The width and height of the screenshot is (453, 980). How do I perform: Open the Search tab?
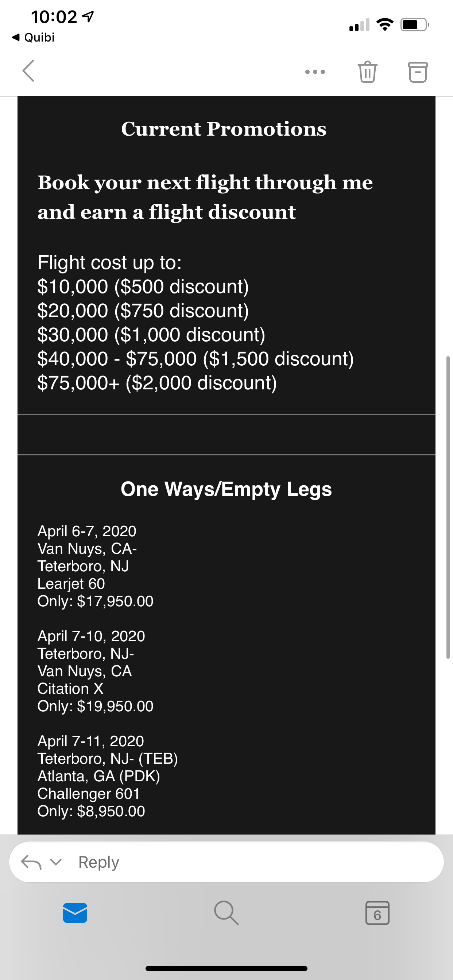(226, 913)
